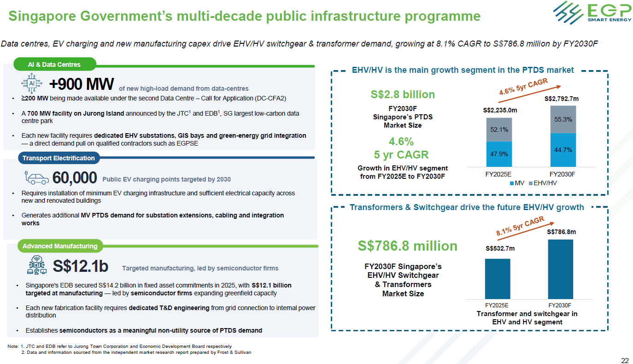
Task: Click the footnote about JTC and EDB
Action: click(120, 346)
